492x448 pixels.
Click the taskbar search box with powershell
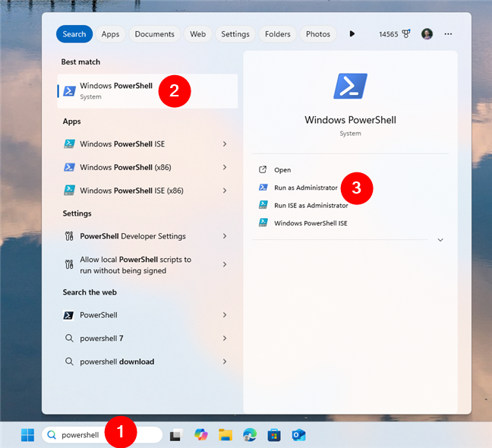102,435
